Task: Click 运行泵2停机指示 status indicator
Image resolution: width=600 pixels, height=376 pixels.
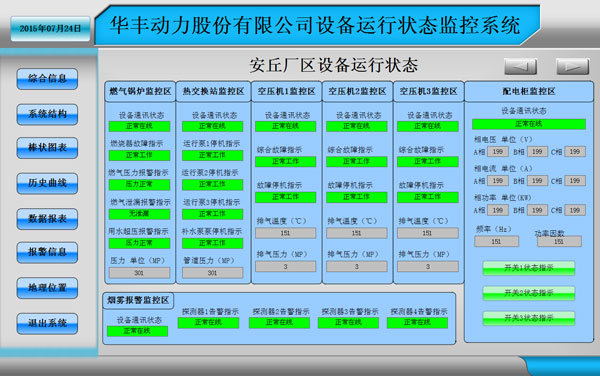Action: point(212,185)
